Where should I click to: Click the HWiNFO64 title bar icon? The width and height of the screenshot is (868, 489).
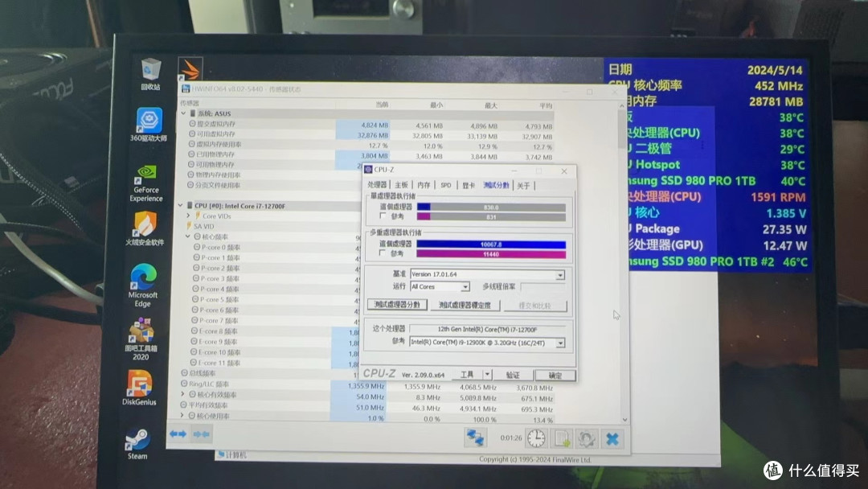point(186,88)
